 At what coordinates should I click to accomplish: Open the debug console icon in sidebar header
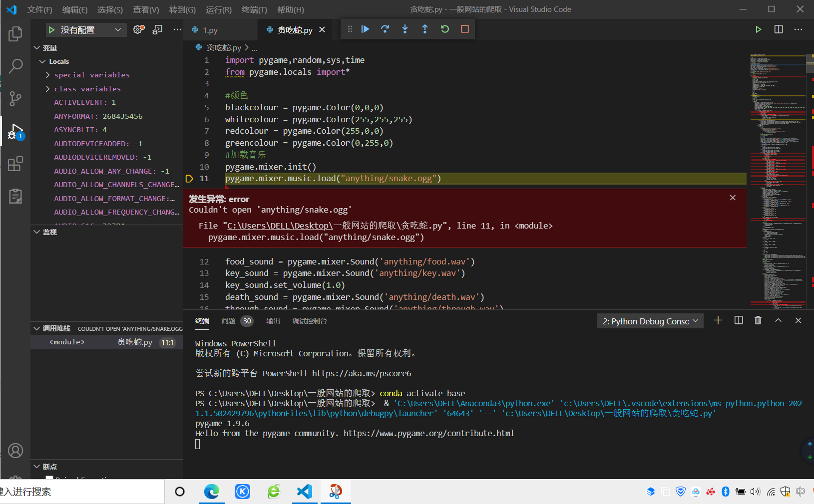coord(157,29)
